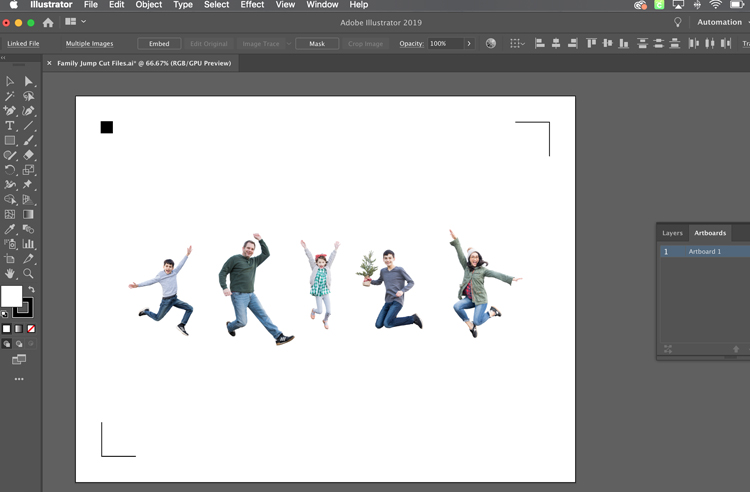The width and height of the screenshot is (750, 492).
Task: Activate the Type tool
Action: coord(10,126)
